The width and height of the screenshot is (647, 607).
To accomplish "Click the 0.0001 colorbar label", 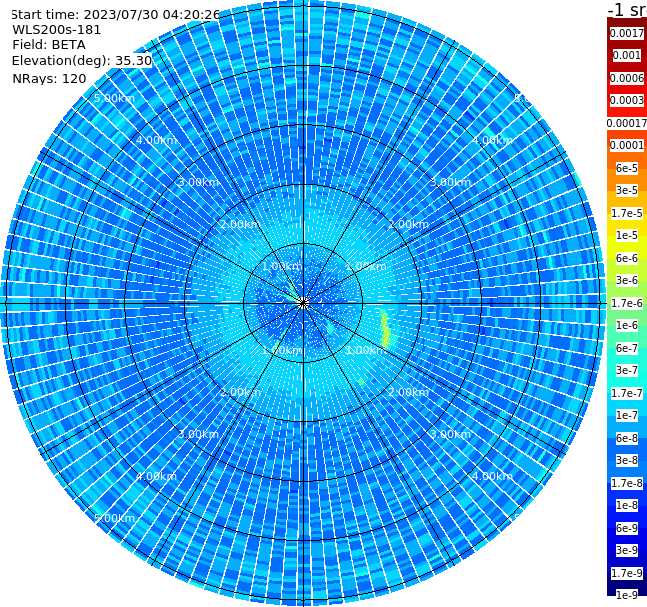I will point(627,145).
